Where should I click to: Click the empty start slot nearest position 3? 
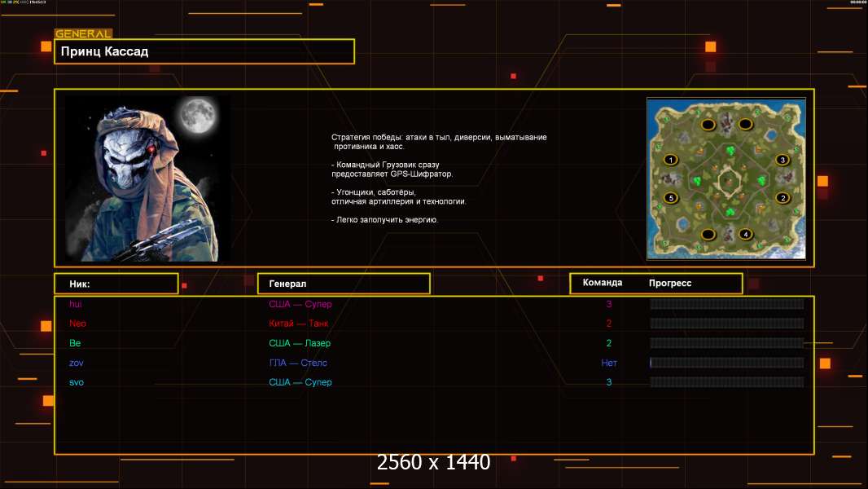tap(745, 124)
